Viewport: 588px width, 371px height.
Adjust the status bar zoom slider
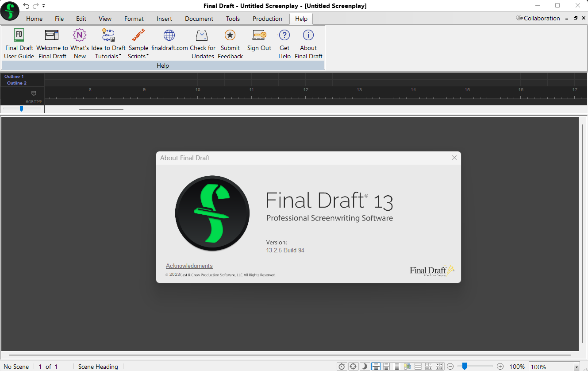(464, 366)
